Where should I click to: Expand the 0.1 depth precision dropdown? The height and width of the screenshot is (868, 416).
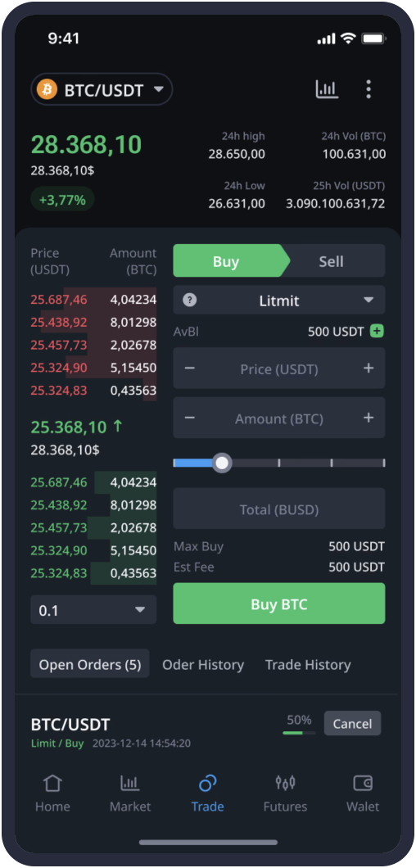pos(93,610)
